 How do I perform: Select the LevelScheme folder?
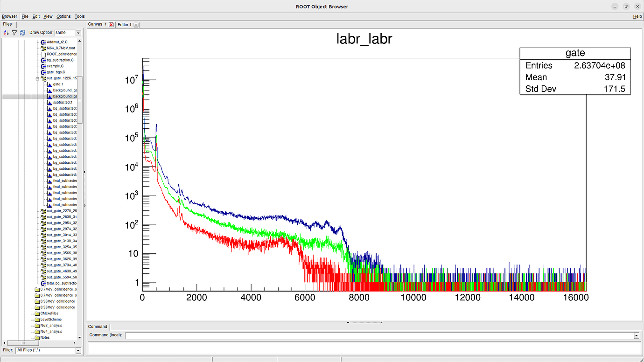click(x=49, y=320)
